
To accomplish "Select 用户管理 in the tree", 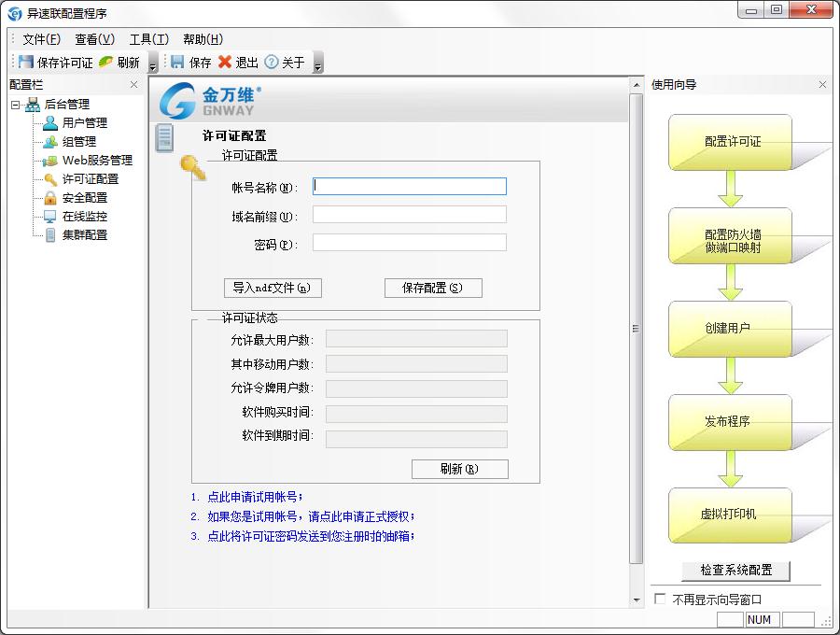I will 85,122.
